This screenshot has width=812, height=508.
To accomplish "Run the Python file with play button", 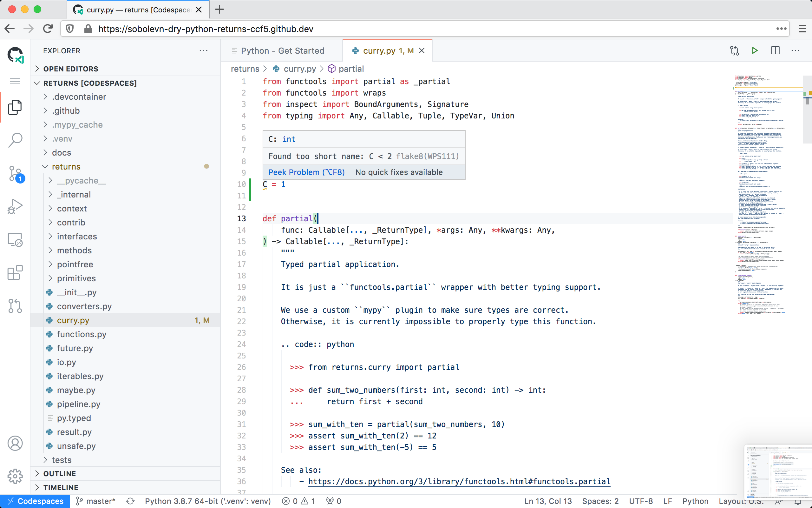I will (755, 50).
